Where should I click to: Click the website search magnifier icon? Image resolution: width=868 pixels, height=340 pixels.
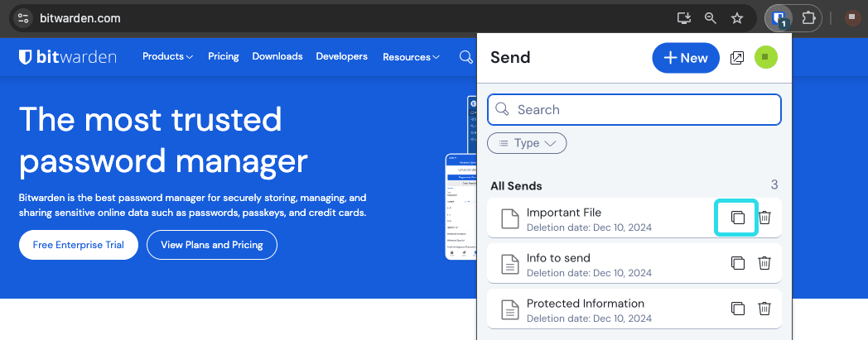(466, 56)
